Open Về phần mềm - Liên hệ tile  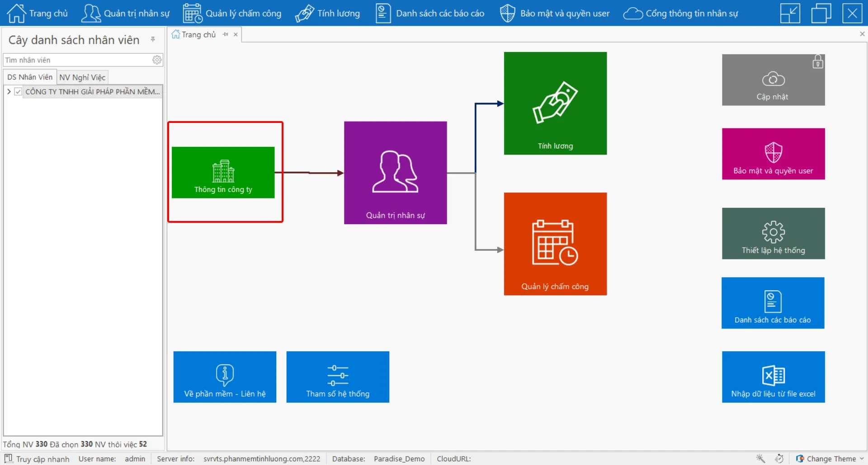point(225,377)
